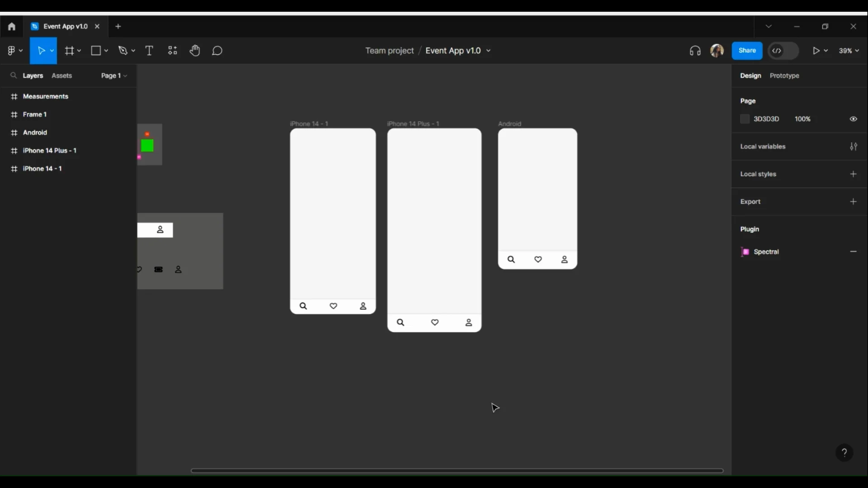
Task: Click the Share button
Action: 747,51
